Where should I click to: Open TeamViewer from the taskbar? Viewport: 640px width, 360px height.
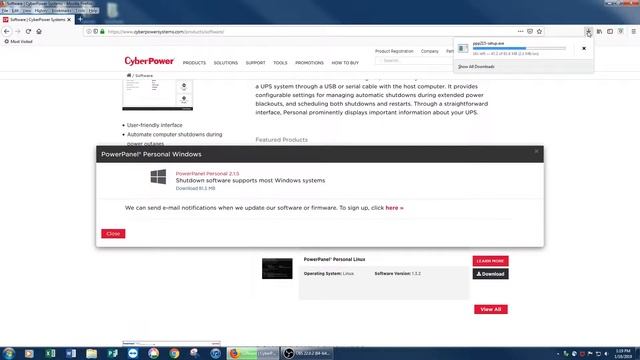coord(133,353)
